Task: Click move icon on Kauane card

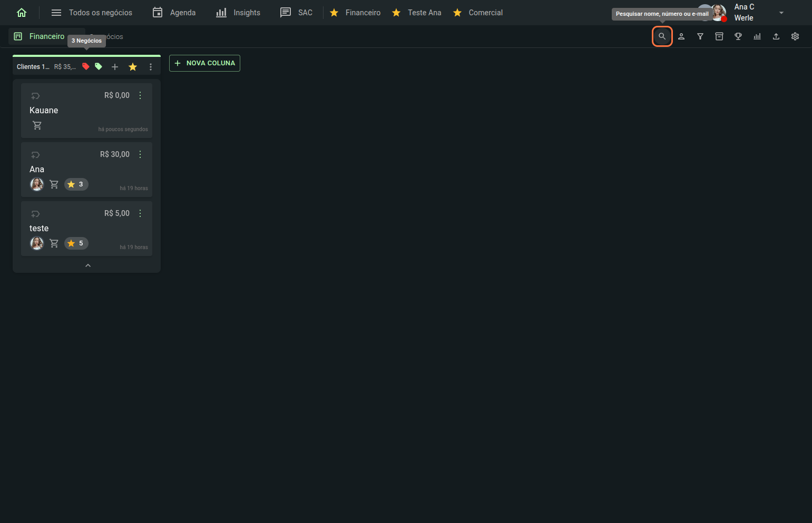Action: point(35,96)
